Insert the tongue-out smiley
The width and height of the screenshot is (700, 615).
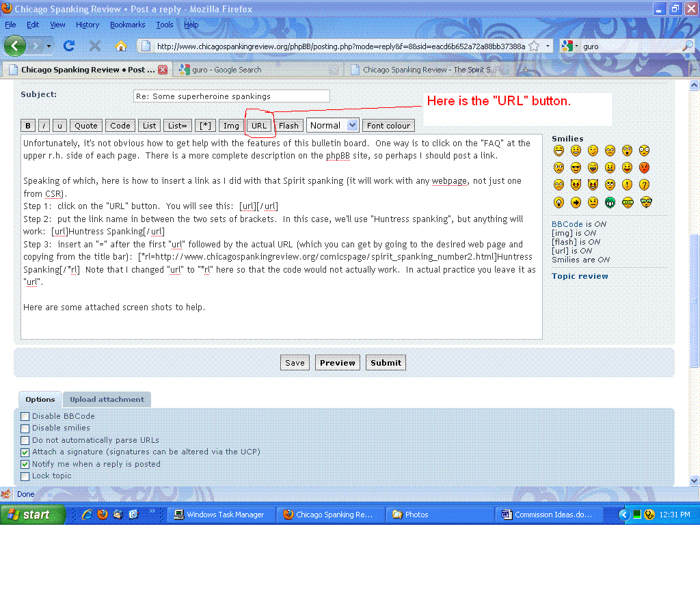(x=628, y=167)
